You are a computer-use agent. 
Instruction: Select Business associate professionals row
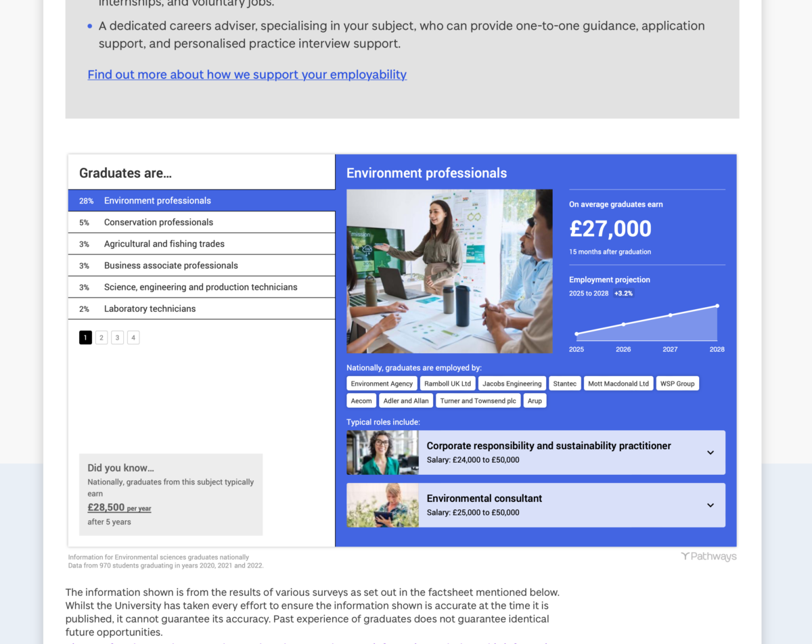[x=202, y=266]
